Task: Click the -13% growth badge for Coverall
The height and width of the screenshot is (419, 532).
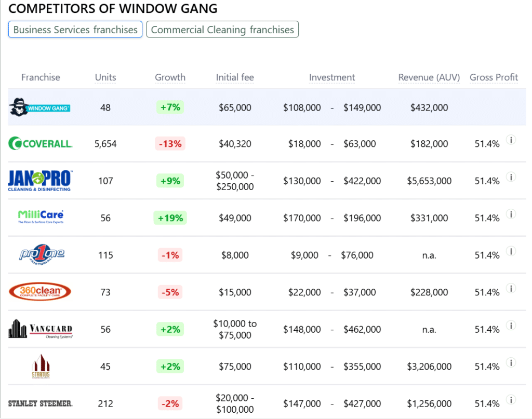Action: [x=170, y=144]
